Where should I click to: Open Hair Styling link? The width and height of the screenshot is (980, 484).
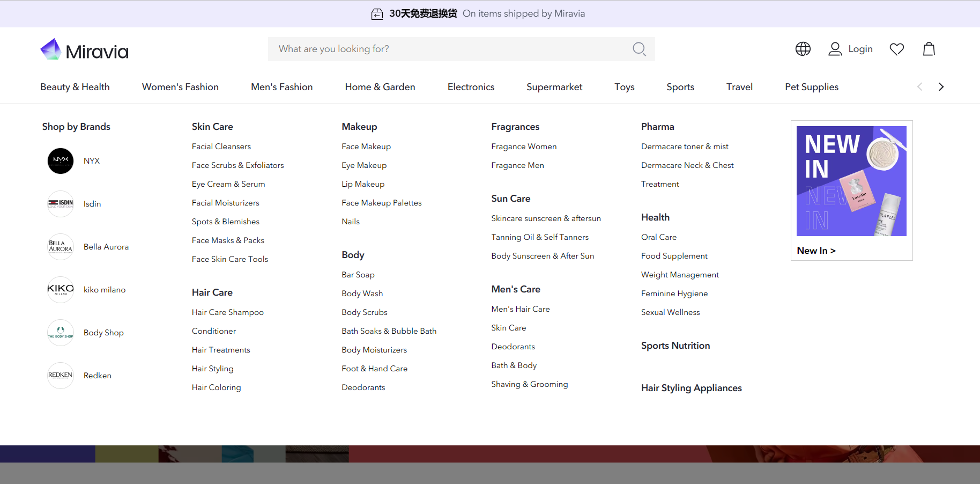(x=213, y=369)
